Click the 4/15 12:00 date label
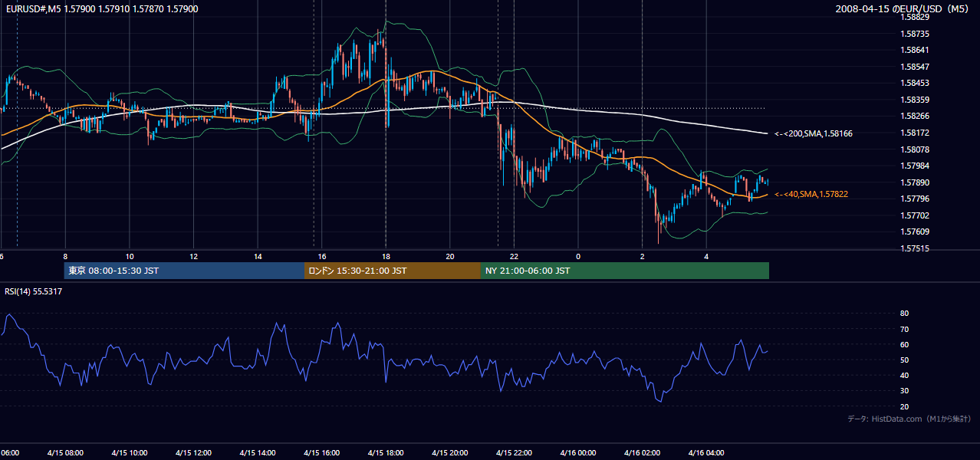 [x=193, y=453]
